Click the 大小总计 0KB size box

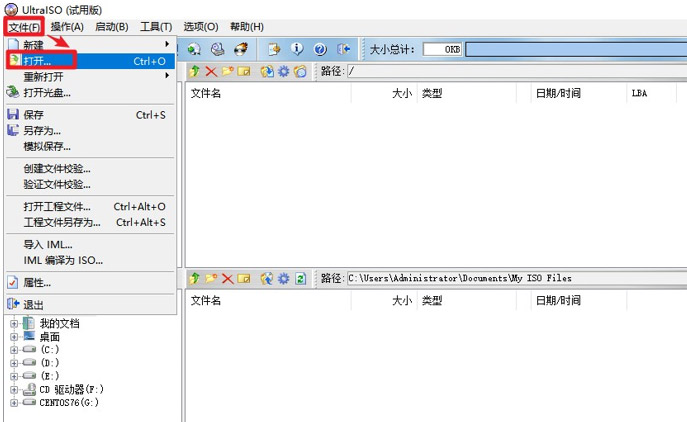pyautogui.click(x=443, y=49)
